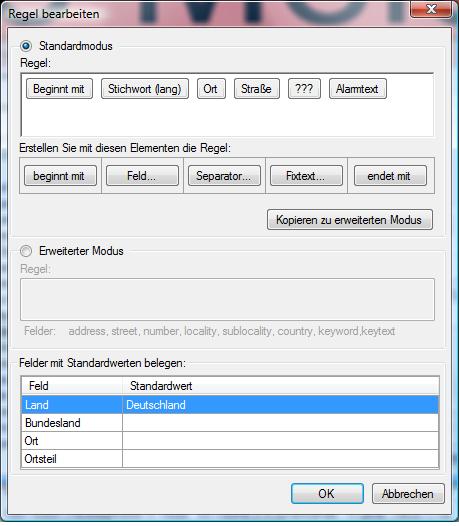This screenshot has height=526, width=459.
Task: Click the Standardwert cell for Ortsteil
Action: (280, 459)
